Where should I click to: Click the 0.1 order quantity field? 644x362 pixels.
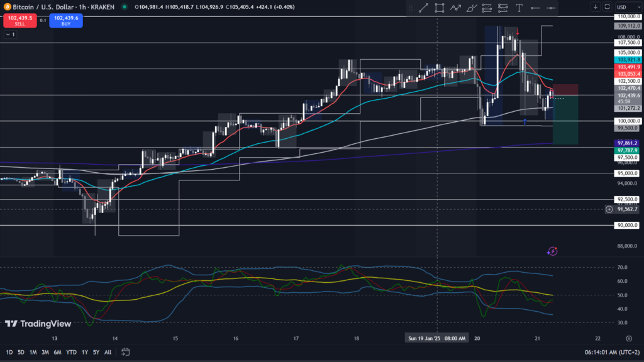pos(43,20)
